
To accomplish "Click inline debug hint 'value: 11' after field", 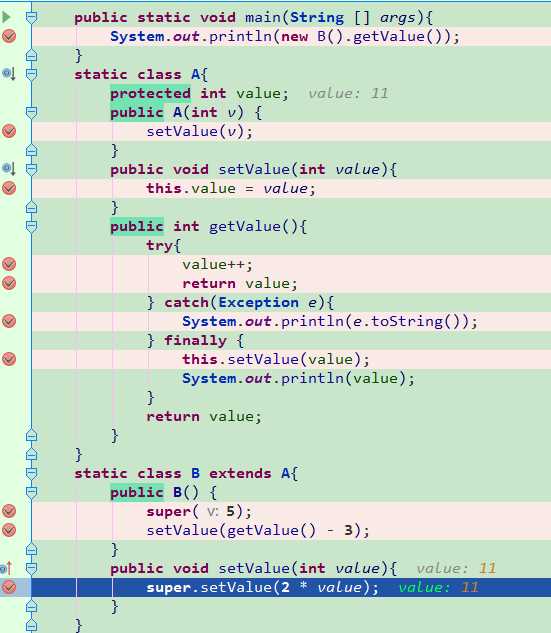I will click(x=348, y=93).
